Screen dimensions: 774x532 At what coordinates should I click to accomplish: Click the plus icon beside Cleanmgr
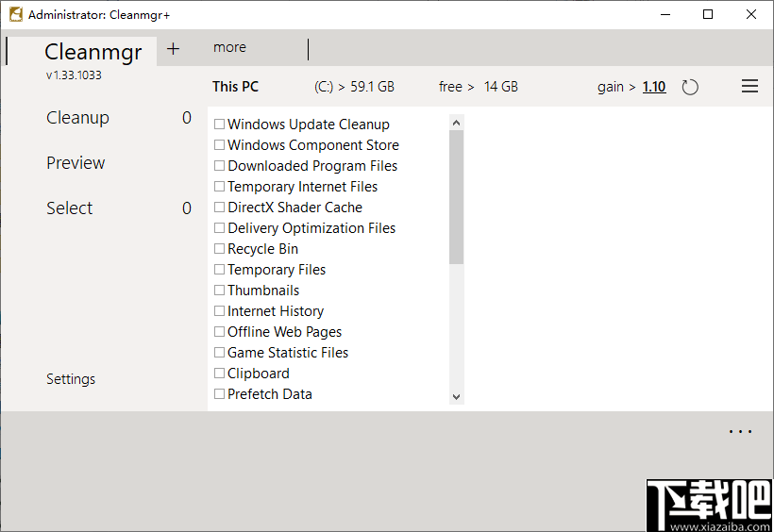coord(173,48)
